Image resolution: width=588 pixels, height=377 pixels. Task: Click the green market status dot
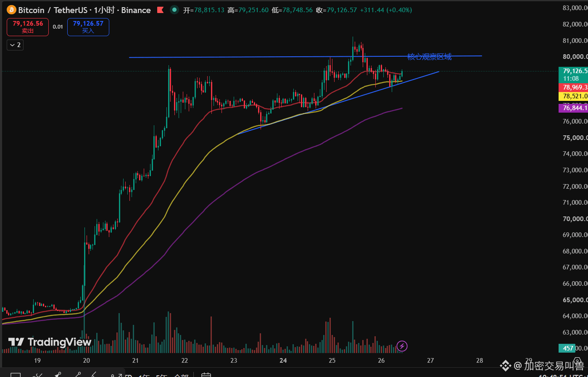coord(174,10)
